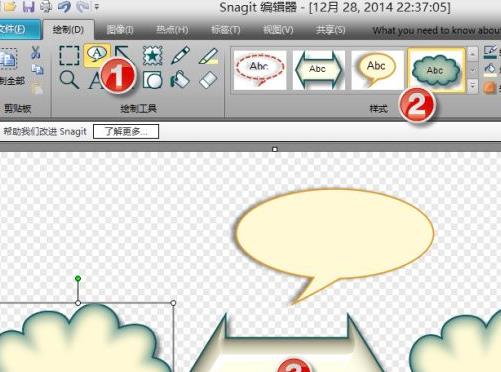Pick the Stamp tool with star icon
Screen dimensions: 501x372
(x=153, y=55)
